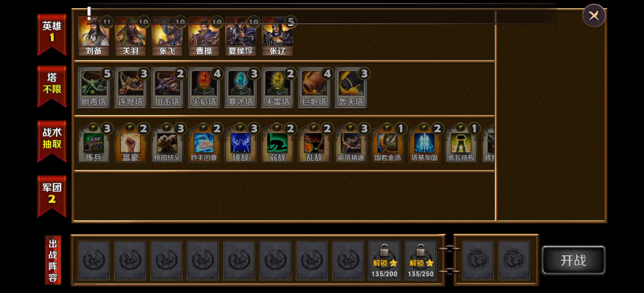Select the 练兵 tactic card
The image size is (644, 293).
tap(94, 143)
